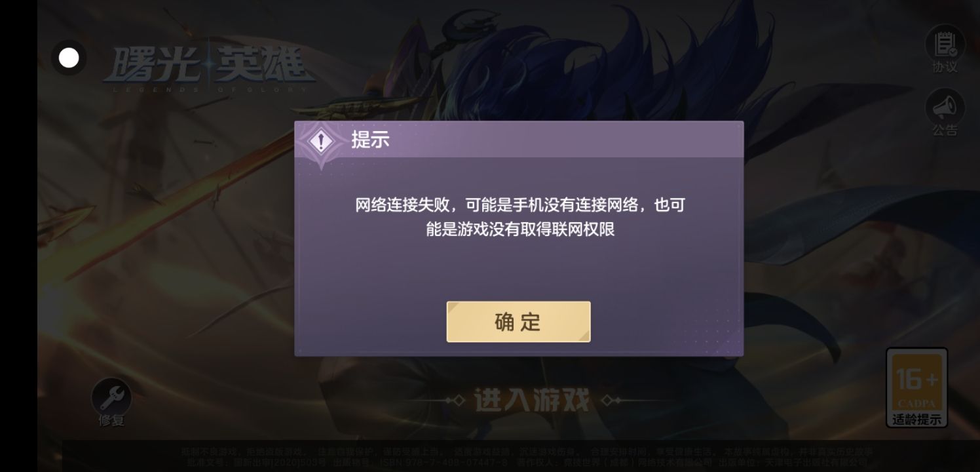Tap the 协议 text label
Image resolution: width=980 pixels, height=472 pixels.
point(945,67)
